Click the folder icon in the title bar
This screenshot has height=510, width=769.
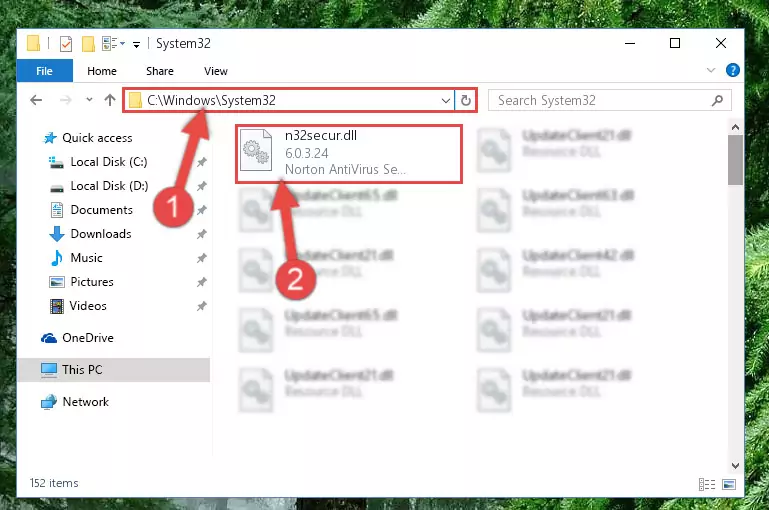33,43
